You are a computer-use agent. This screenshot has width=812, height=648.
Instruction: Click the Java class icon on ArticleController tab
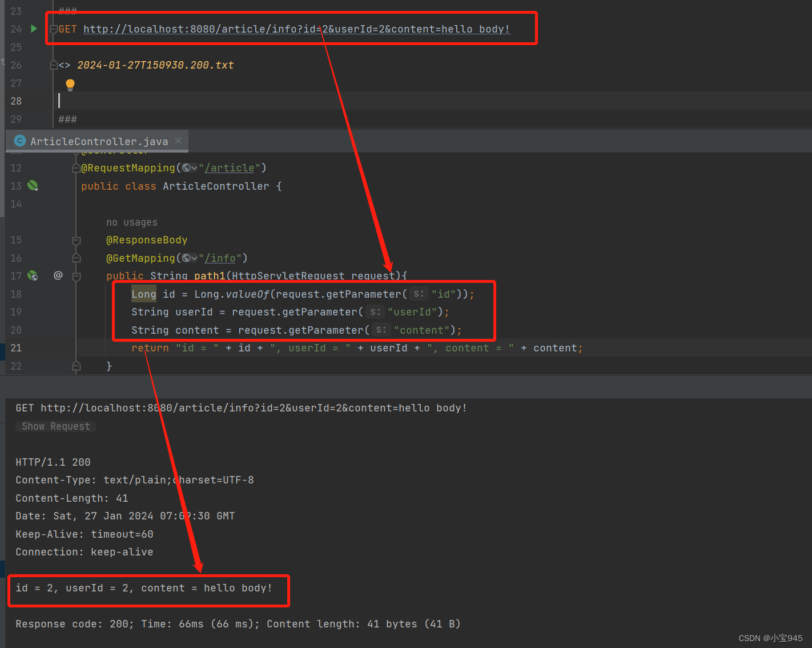[x=20, y=141]
